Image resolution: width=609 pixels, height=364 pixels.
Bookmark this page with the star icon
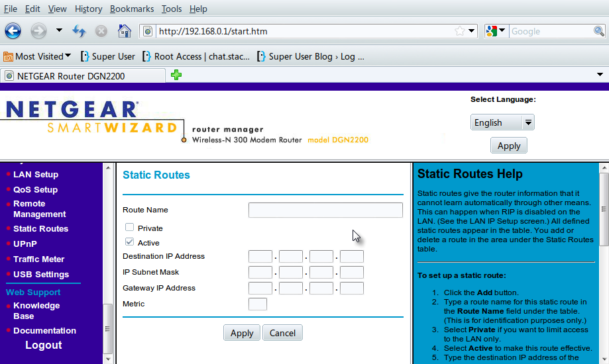coord(459,31)
